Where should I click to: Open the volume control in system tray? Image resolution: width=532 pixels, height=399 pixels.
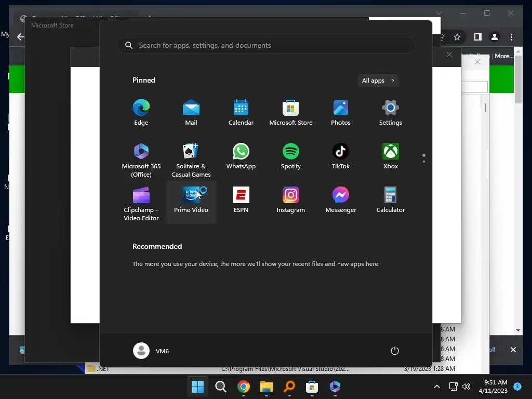tap(466, 387)
